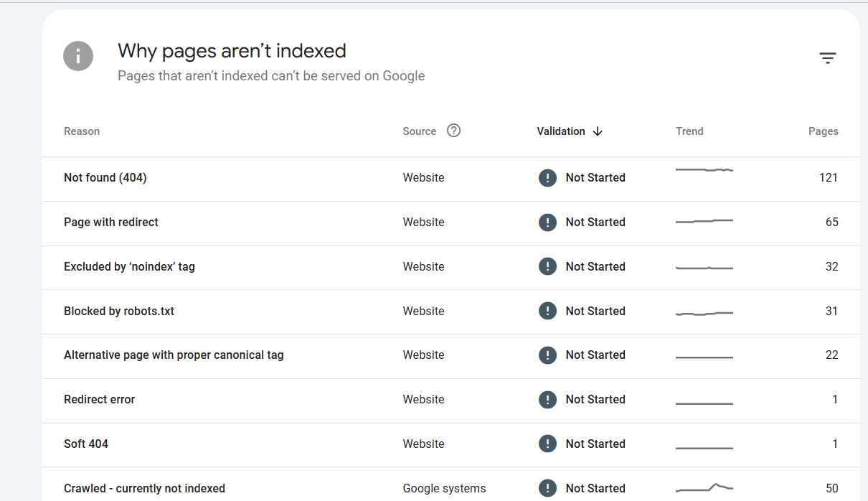Open the Redirect error reason

[x=99, y=399]
